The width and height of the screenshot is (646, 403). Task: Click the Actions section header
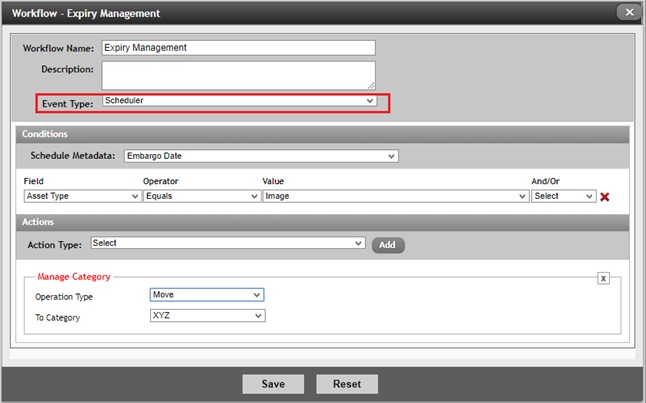coord(323,222)
